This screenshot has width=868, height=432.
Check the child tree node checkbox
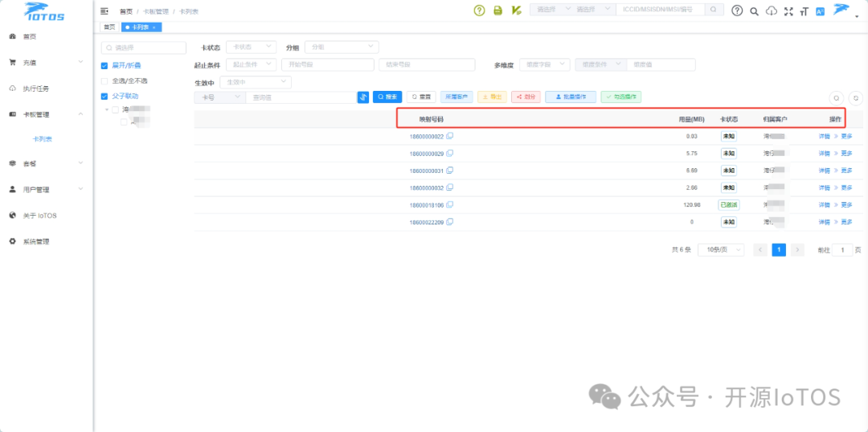point(124,122)
